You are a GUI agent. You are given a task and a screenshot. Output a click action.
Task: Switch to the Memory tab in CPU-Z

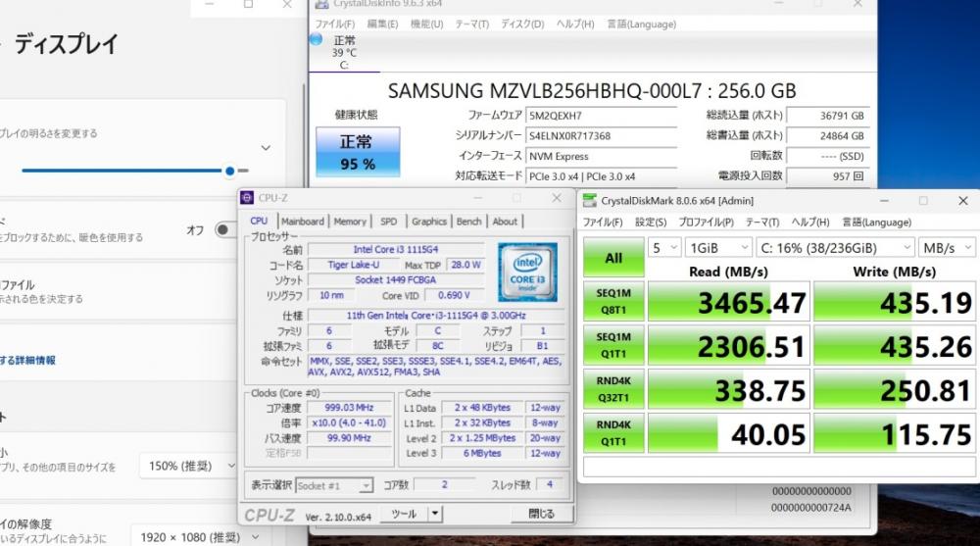point(350,222)
